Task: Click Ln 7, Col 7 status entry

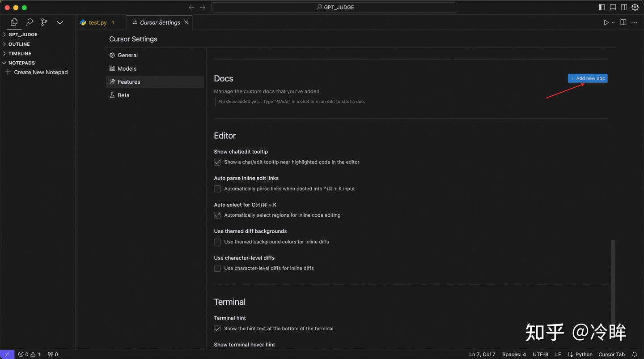Action: (482, 354)
